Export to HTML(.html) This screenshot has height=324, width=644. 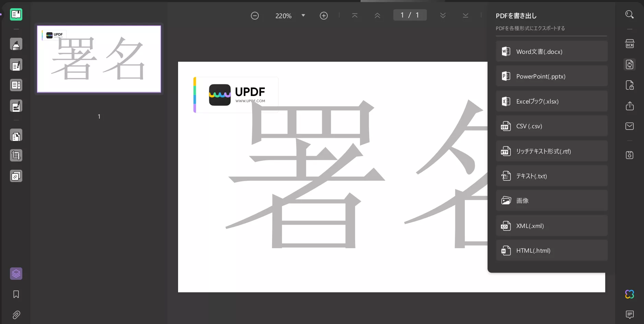(552, 250)
